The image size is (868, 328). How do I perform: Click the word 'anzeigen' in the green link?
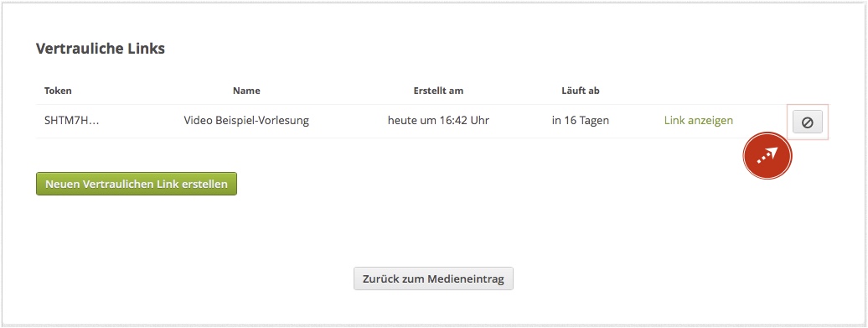[x=710, y=121]
